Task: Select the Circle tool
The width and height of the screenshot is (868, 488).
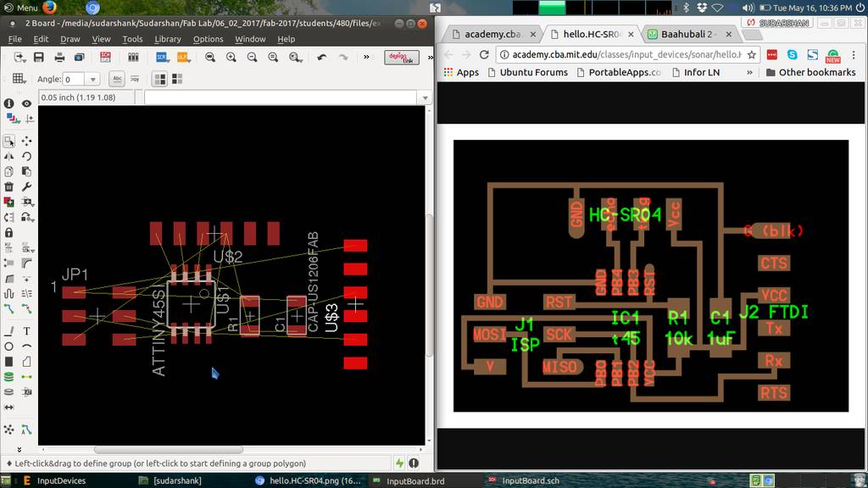Action: tap(8, 347)
